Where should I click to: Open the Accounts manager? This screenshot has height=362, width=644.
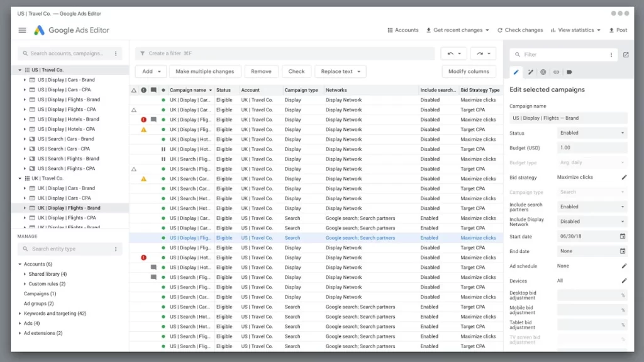coord(403,30)
